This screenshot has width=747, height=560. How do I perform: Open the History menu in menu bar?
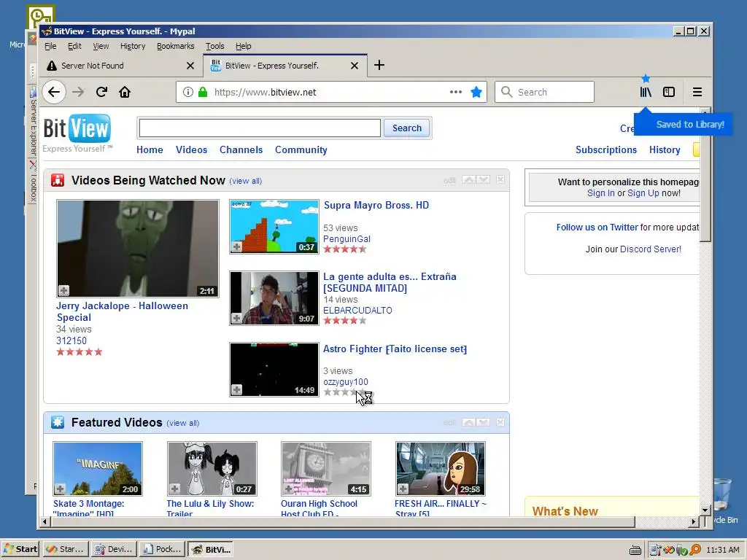pos(133,46)
